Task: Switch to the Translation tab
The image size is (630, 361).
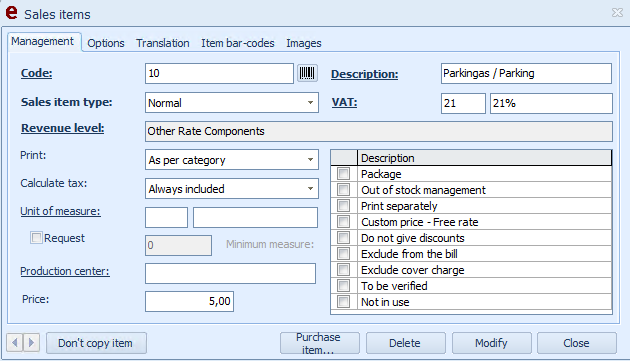Action: coord(162,43)
